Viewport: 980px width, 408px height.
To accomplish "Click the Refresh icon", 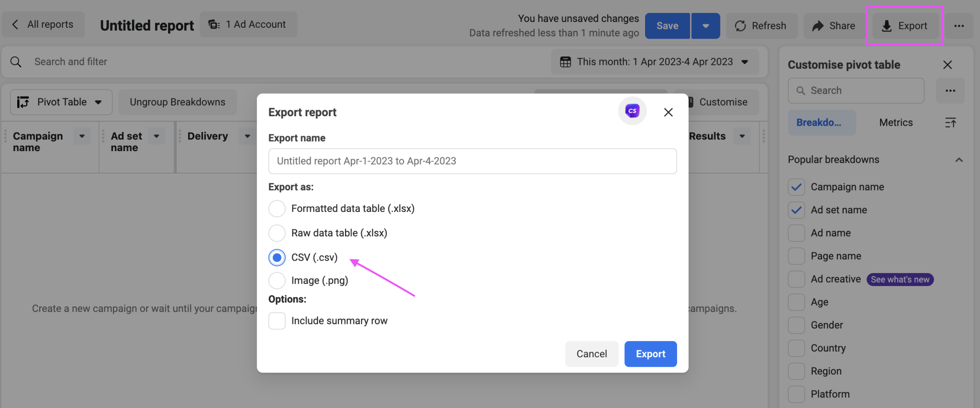I will [739, 26].
